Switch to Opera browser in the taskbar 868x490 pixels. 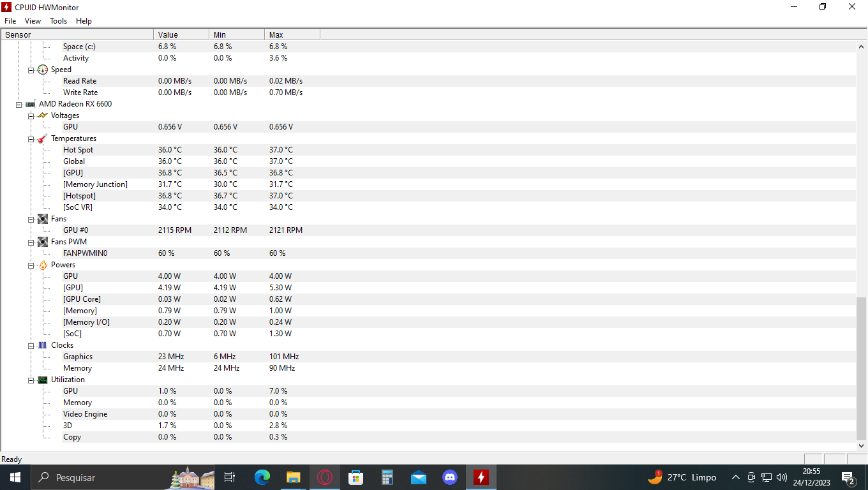pos(325,477)
